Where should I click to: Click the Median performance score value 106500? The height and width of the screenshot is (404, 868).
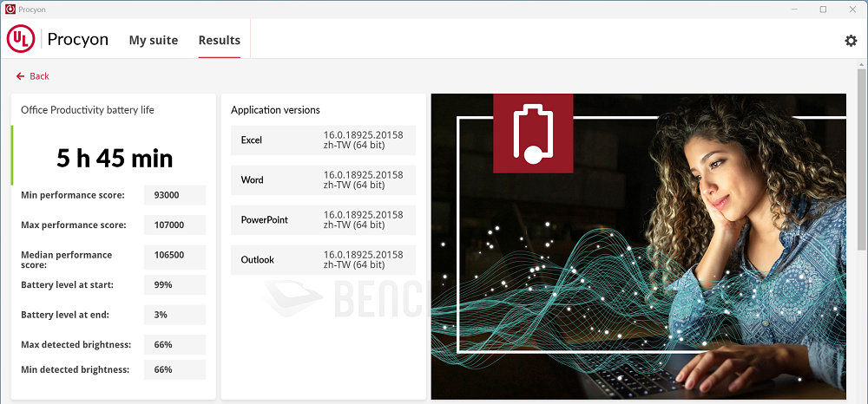(x=175, y=257)
